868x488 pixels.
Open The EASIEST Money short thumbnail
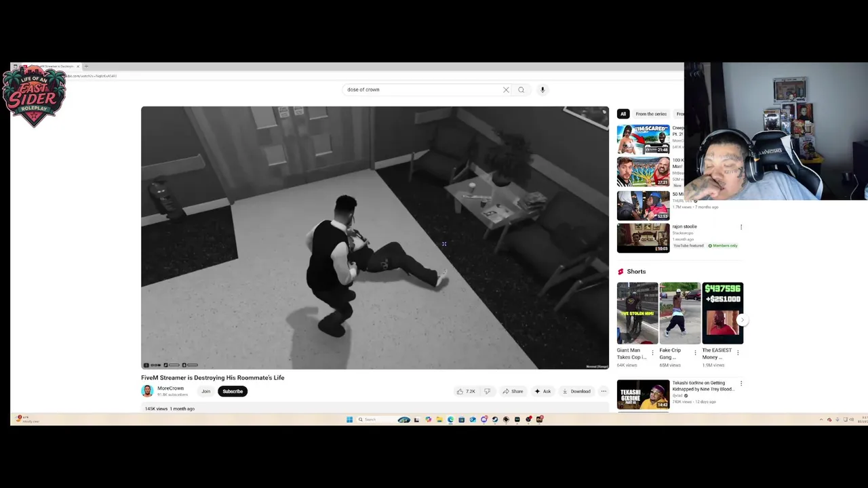(x=723, y=313)
